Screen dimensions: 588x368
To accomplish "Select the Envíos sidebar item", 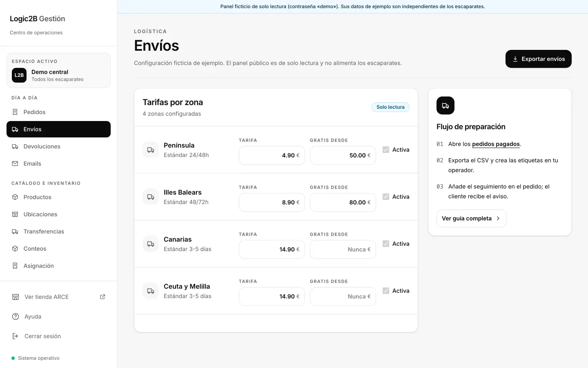I will pos(58,129).
